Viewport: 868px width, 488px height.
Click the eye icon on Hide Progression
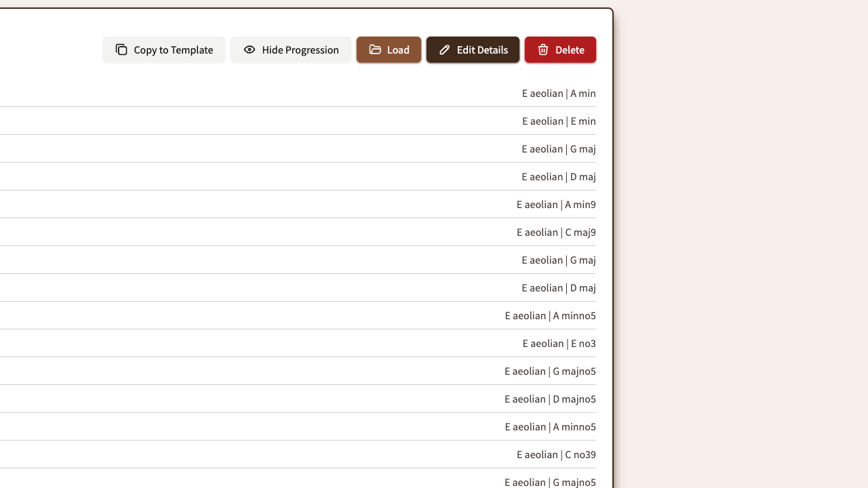coord(249,49)
